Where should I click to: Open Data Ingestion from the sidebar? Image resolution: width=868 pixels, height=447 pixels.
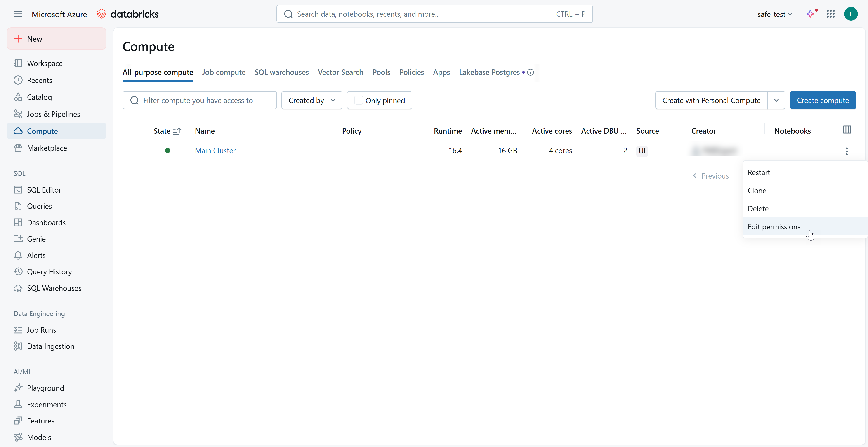point(50,346)
